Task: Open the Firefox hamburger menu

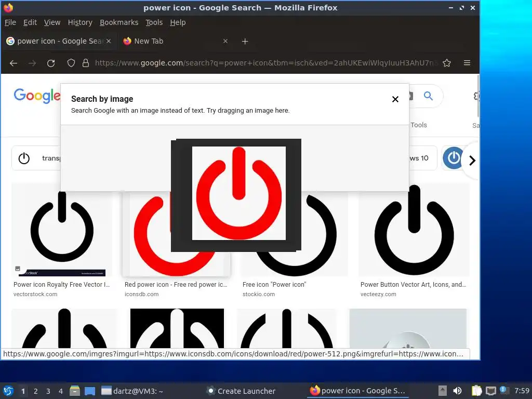Action: 467,63
